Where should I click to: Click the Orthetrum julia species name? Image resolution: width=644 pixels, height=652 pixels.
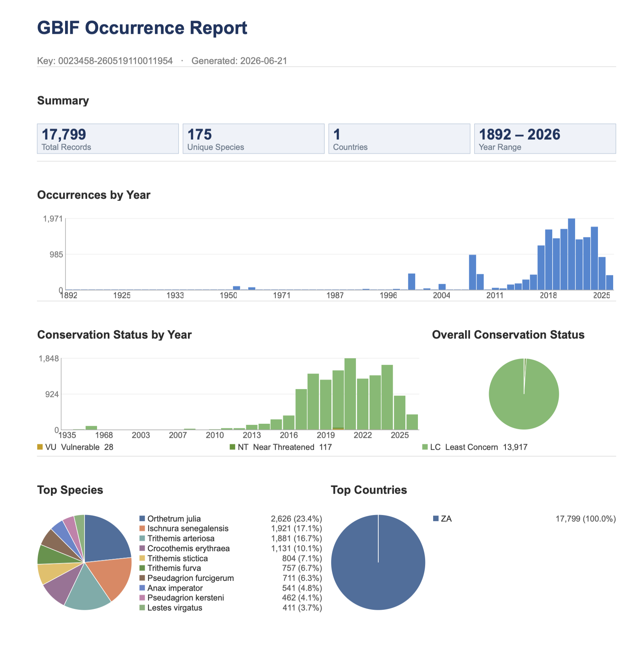pyautogui.click(x=174, y=519)
